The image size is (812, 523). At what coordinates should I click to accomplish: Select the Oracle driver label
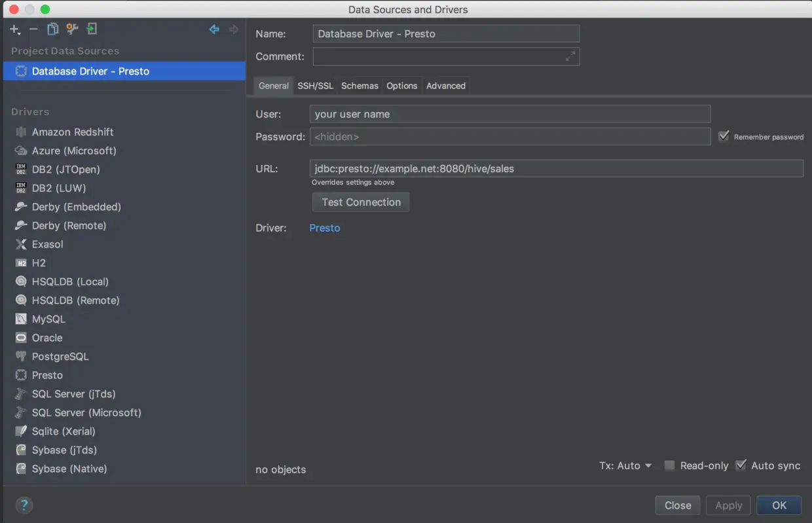coord(47,338)
